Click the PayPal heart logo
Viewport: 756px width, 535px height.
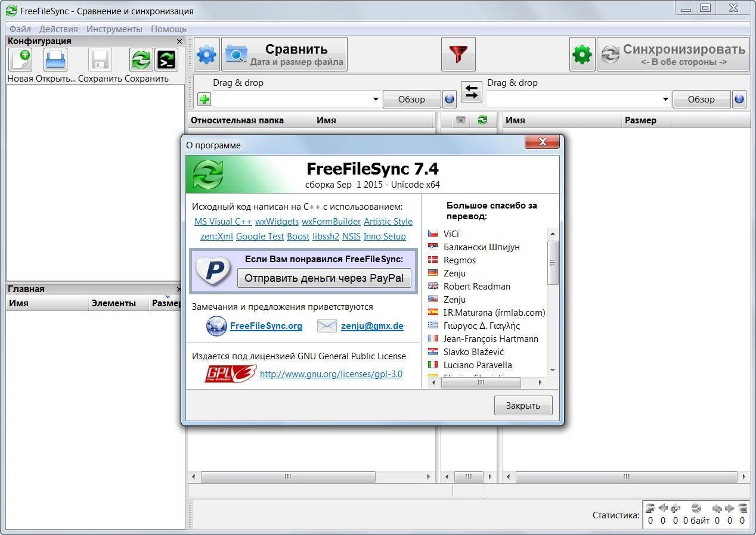pos(213,272)
